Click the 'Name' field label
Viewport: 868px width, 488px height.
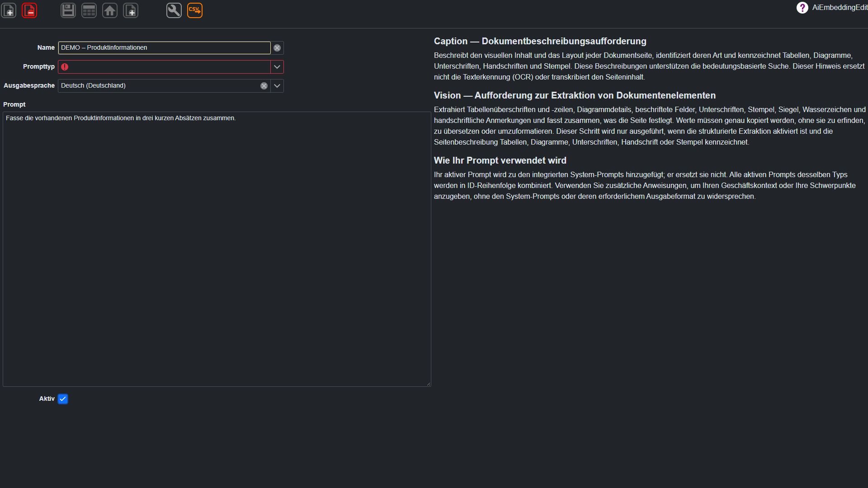(x=46, y=47)
